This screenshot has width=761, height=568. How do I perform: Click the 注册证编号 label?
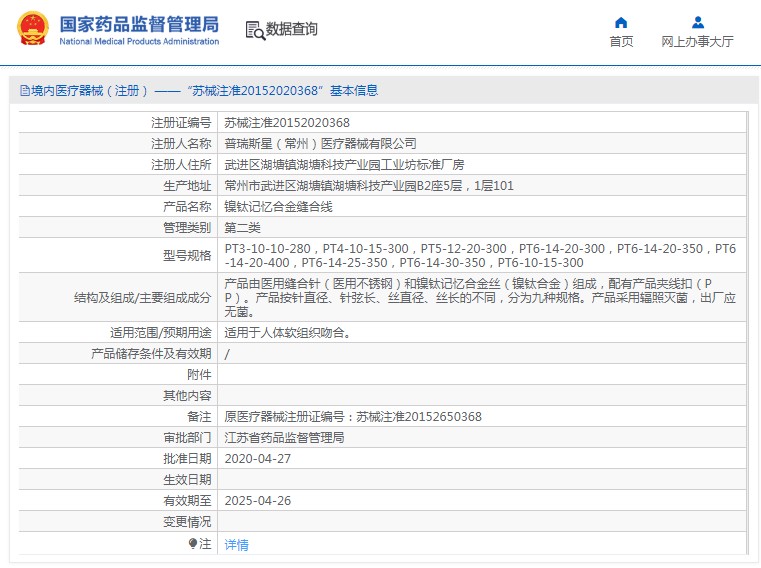(181, 122)
